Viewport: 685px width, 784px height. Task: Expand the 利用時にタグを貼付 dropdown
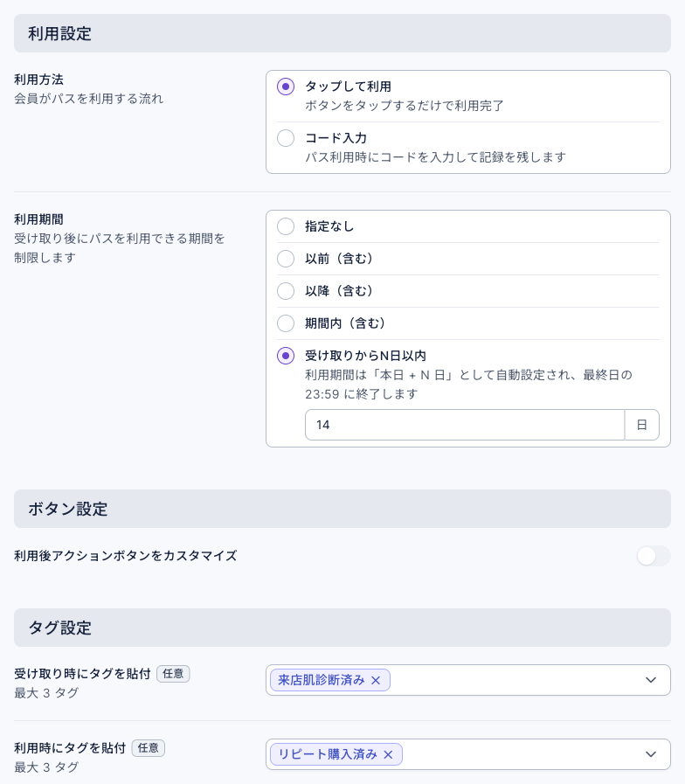pos(651,754)
